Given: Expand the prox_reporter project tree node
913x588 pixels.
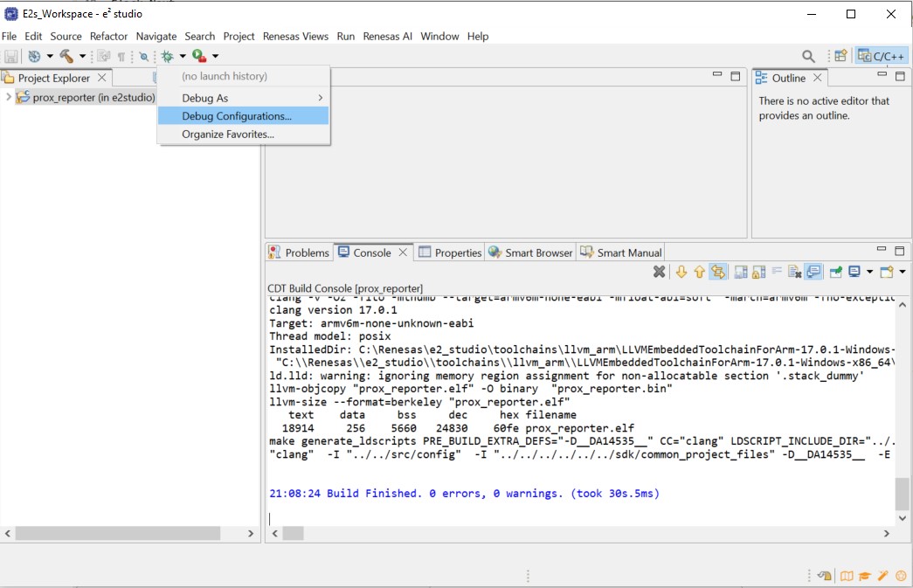Looking at the screenshot, I should 8,97.
